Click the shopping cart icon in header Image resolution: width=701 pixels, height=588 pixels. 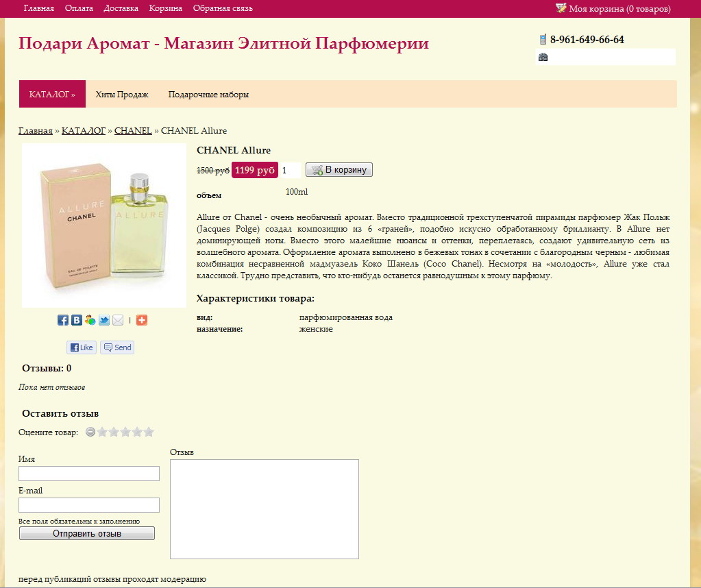pos(561,8)
